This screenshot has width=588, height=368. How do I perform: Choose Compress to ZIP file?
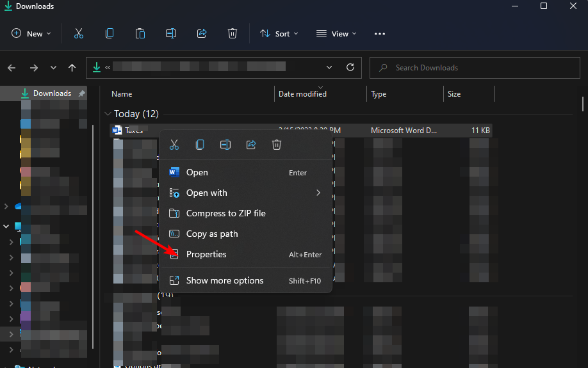[225, 213]
